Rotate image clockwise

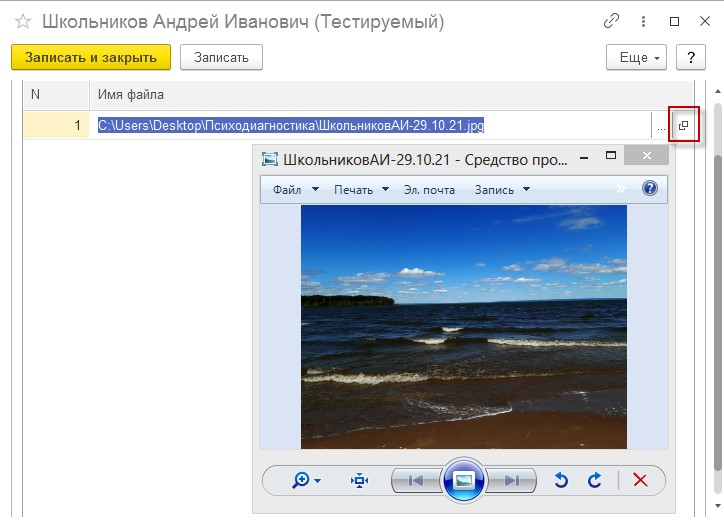[x=595, y=480]
